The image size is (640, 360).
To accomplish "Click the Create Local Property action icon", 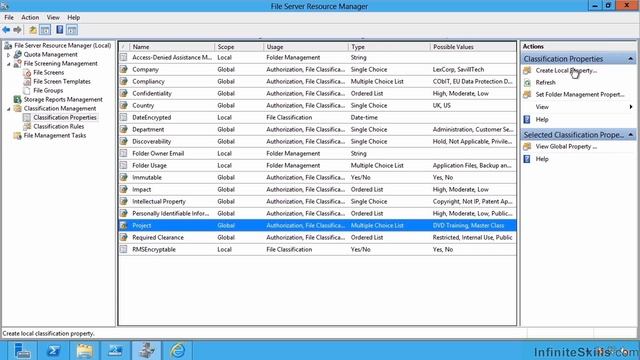I will pos(527,71).
